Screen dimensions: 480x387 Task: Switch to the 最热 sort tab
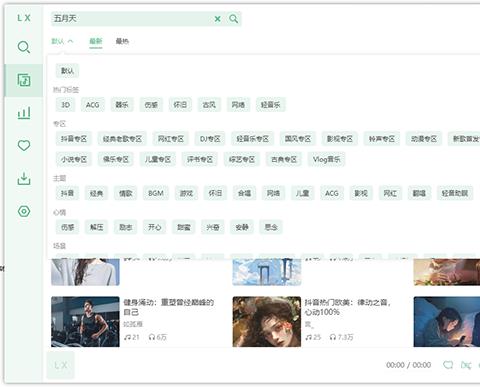[x=122, y=41]
